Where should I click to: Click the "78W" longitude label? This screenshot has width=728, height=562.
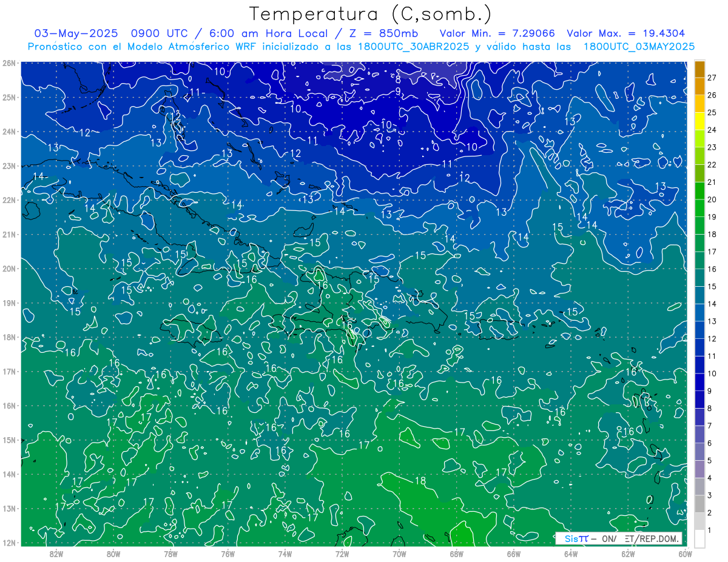pyautogui.click(x=170, y=554)
